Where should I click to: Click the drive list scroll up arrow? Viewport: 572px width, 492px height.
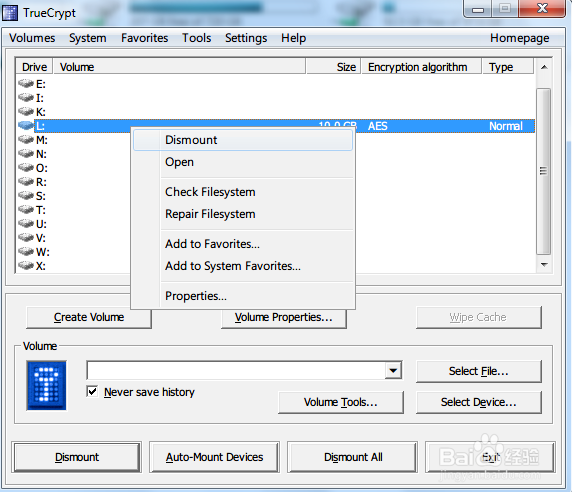point(544,67)
